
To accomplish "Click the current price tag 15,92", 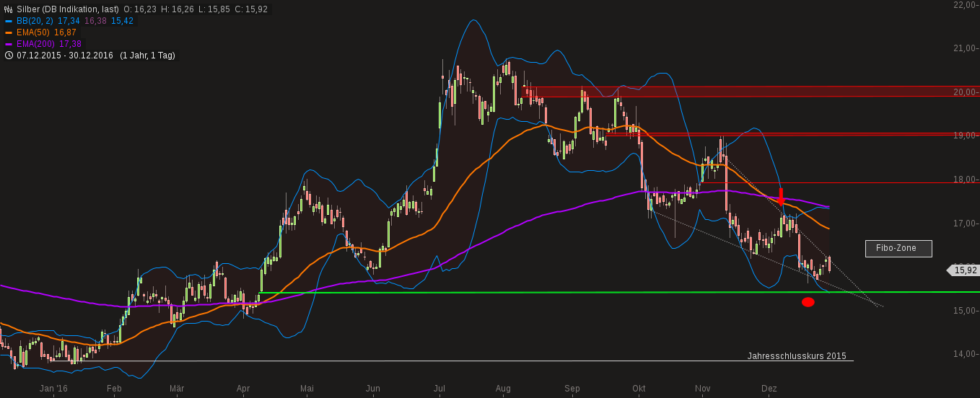I will [963, 270].
